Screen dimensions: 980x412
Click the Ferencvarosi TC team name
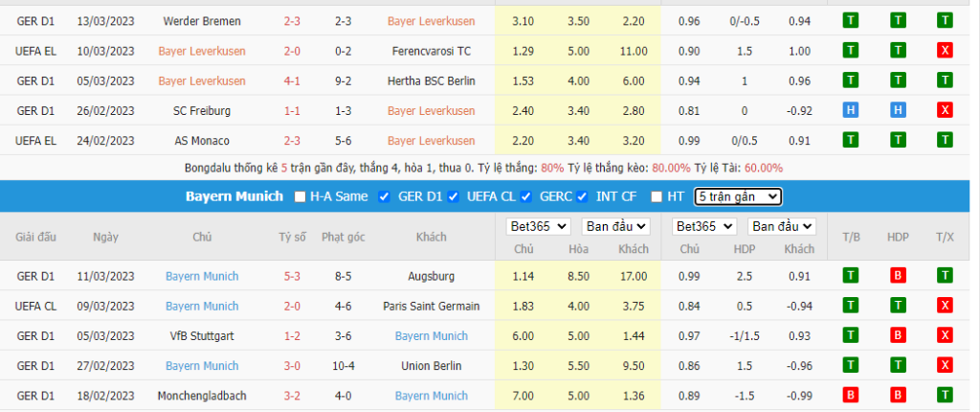coord(432,52)
